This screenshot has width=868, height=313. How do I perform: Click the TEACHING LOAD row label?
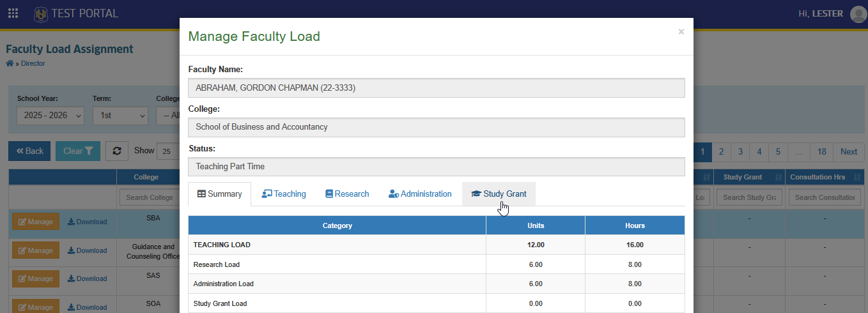click(x=222, y=245)
